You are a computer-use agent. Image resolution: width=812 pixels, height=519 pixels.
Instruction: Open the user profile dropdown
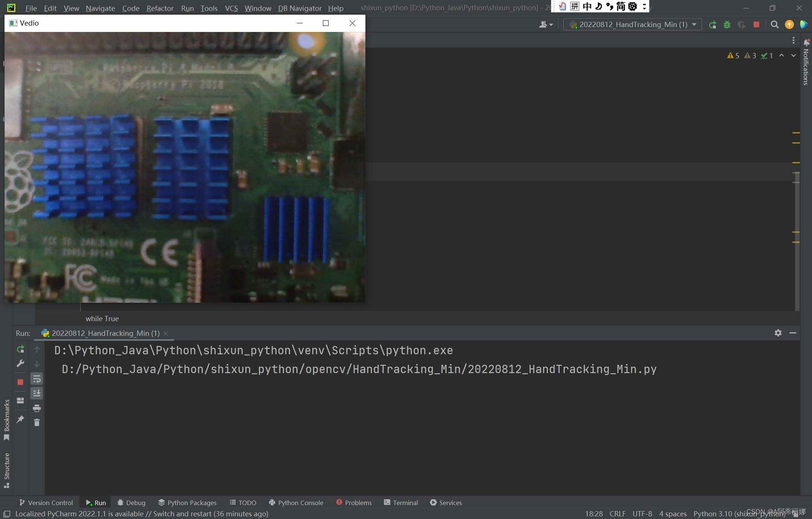pos(545,24)
